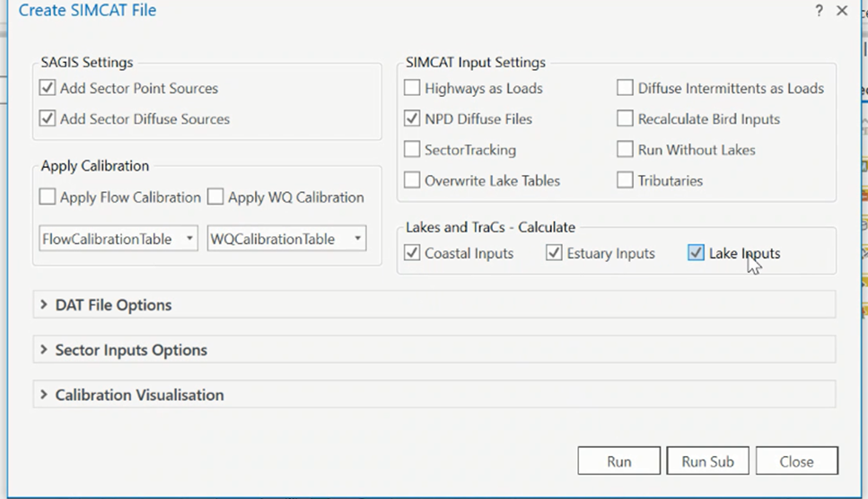The image size is (868, 499).
Task: Click the help question mark icon
Action: point(819,11)
